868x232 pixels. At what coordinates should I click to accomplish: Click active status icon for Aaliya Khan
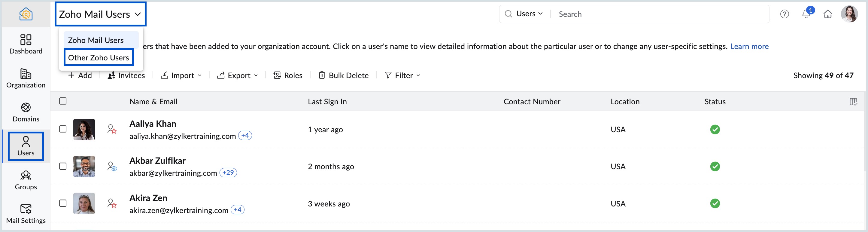coord(715,130)
